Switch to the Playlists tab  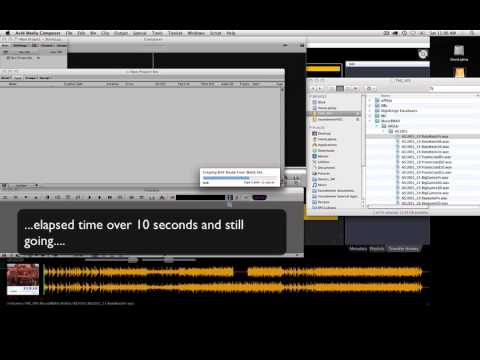click(x=377, y=249)
